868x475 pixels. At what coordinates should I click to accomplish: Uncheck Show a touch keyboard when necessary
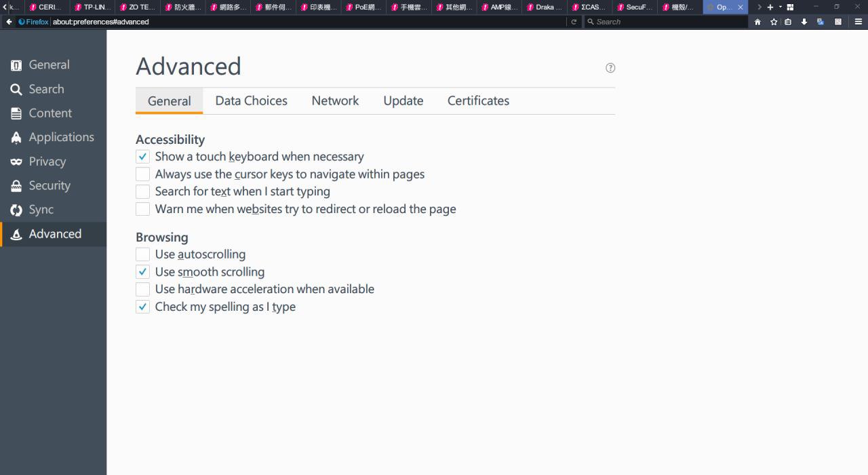click(x=142, y=157)
